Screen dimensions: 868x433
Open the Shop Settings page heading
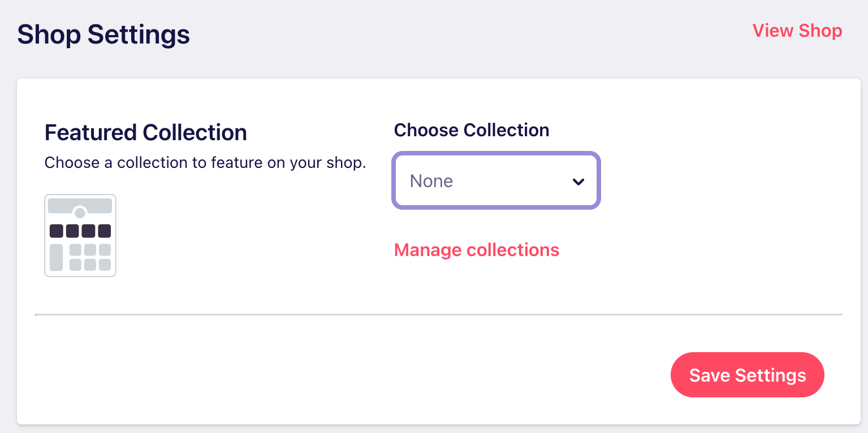pos(103,34)
